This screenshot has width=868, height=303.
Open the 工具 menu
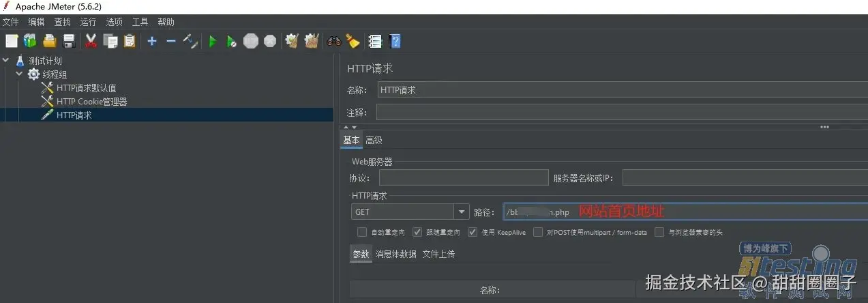[x=140, y=22]
